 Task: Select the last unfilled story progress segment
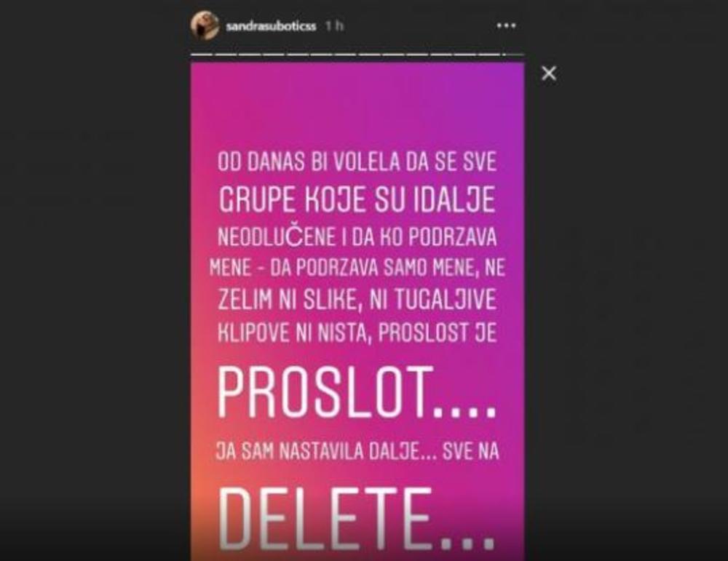(x=514, y=55)
